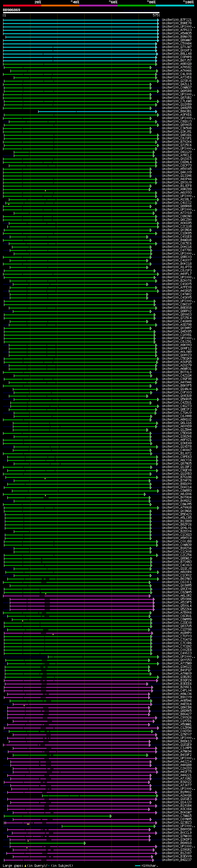Open the UniRef100_C2CZ54 entry
This screenshot has height=868, width=197.
(x=177, y=555)
